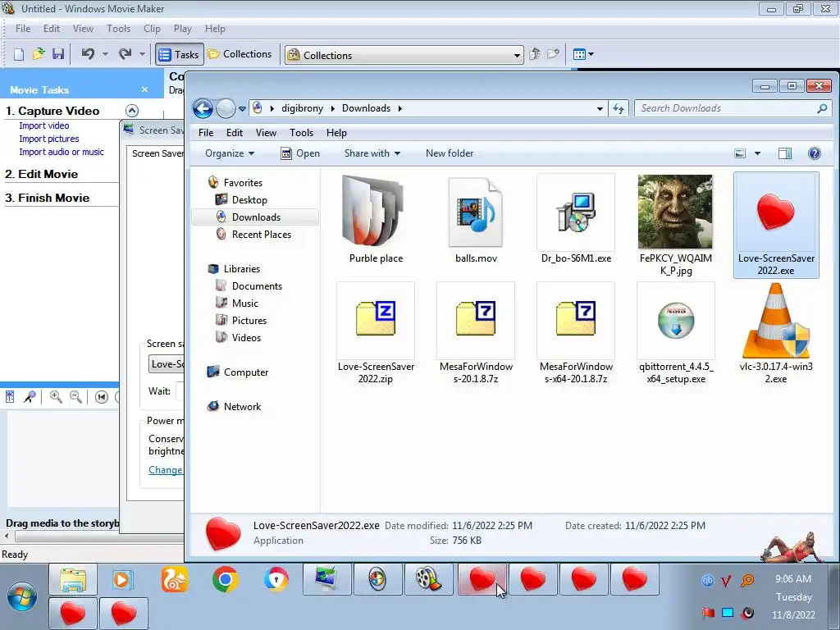840x630 pixels.
Task: Click change your view icon
Action: pyautogui.click(x=740, y=153)
